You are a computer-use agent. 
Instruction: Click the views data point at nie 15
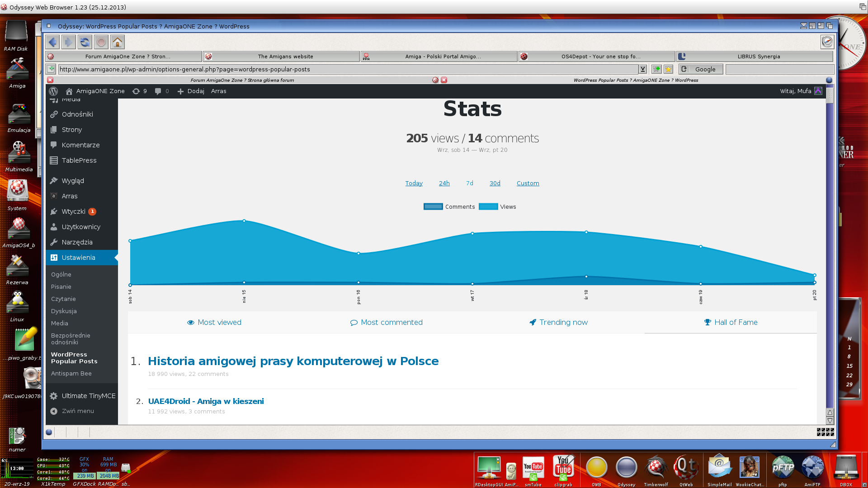point(244,221)
